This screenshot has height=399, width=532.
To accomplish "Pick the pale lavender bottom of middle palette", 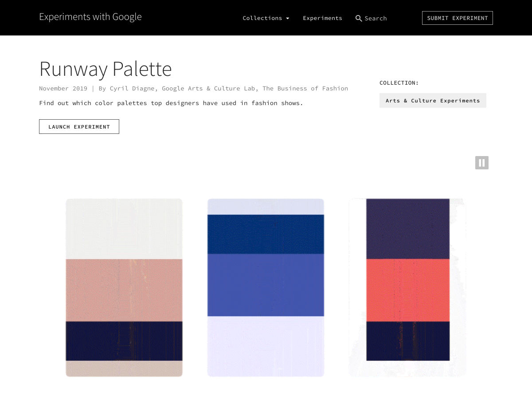I will 266,346.
